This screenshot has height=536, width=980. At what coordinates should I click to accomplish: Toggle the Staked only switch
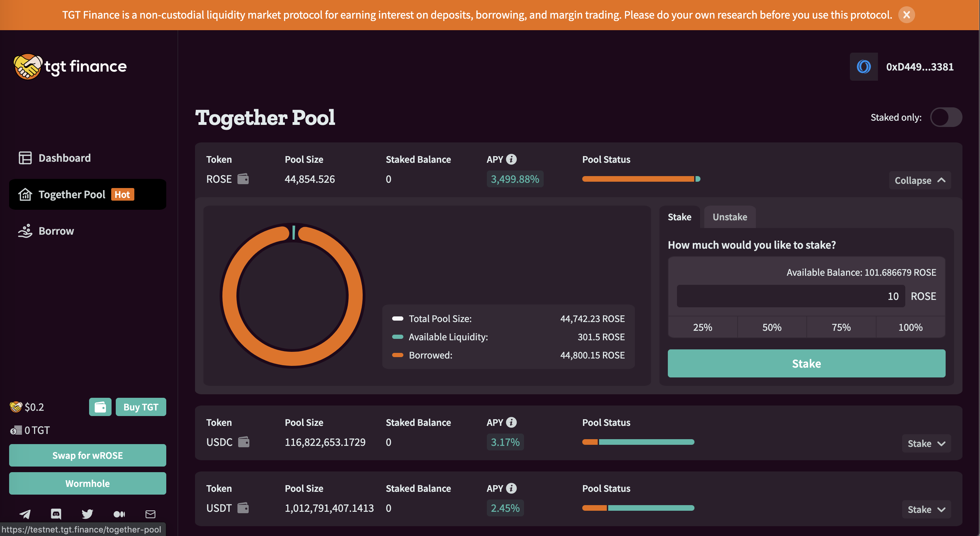pos(946,117)
